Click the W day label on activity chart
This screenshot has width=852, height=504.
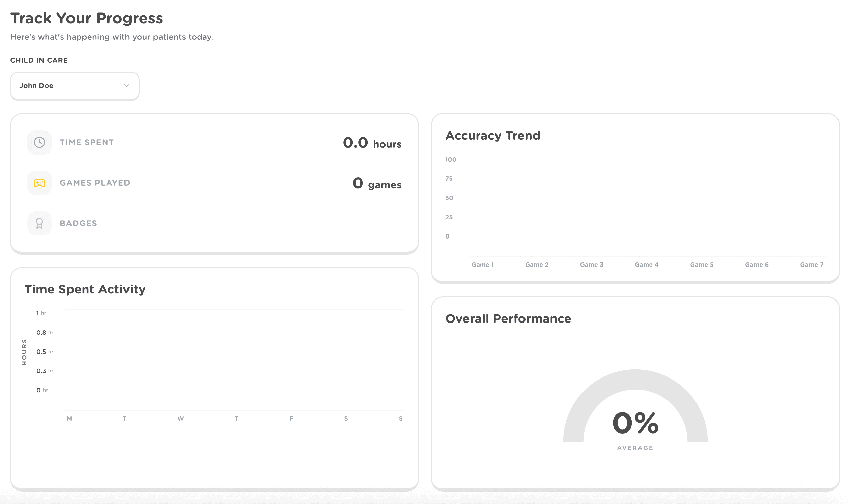(181, 419)
